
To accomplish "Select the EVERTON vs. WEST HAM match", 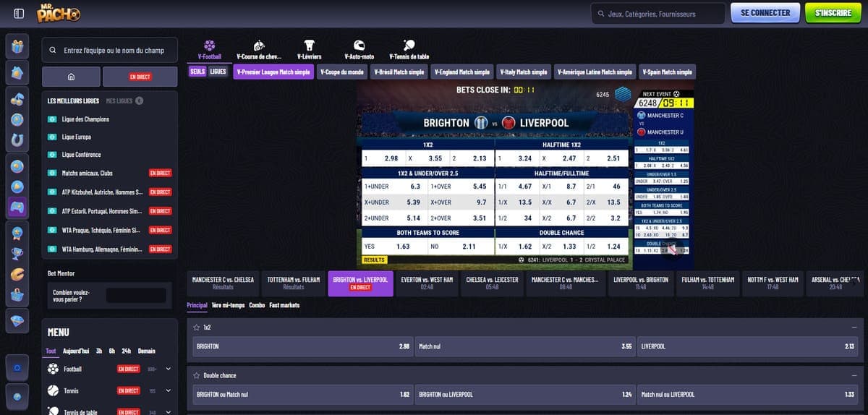I will coord(427,283).
